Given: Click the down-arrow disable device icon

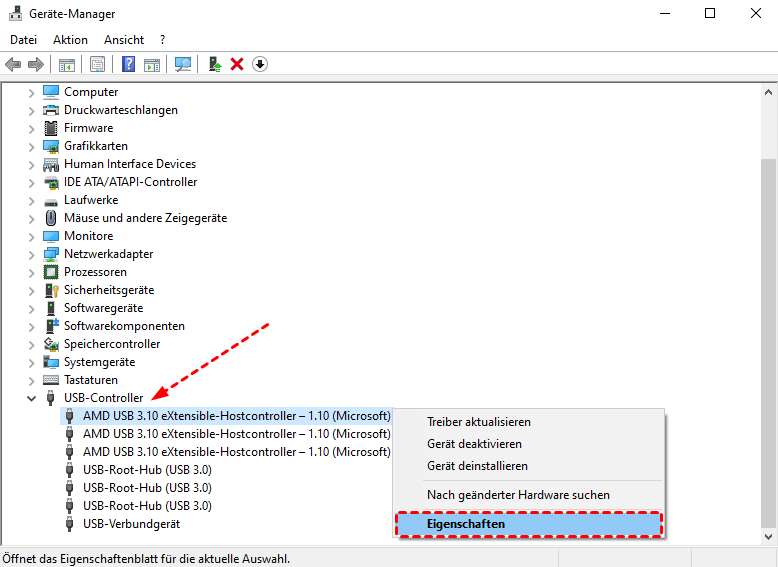Looking at the screenshot, I should point(260,64).
